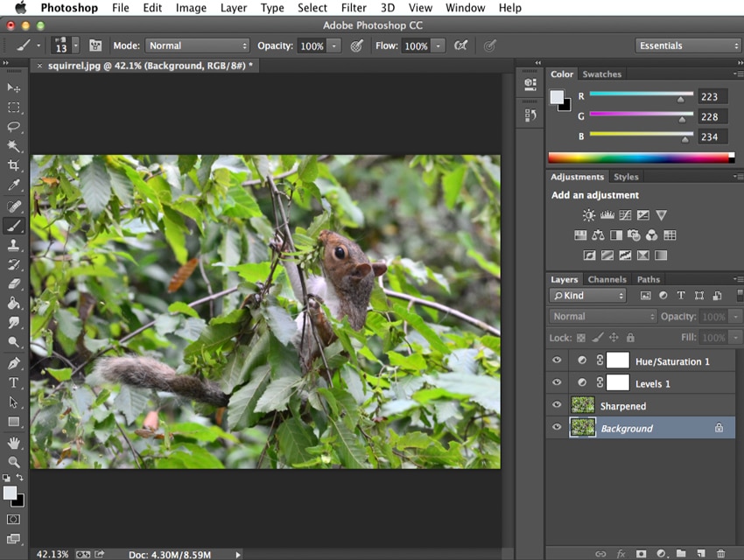Select the Crop tool
Image resolution: width=744 pixels, height=560 pixels.
[13, 165]
